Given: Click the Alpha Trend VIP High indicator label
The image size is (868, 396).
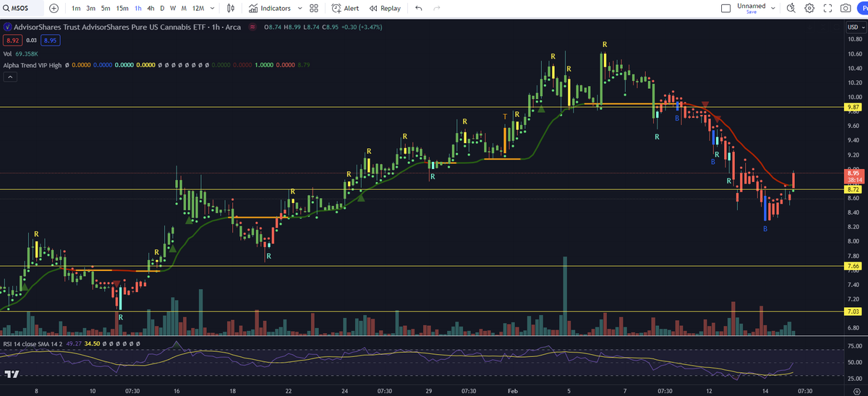Looking at the screenshot, I should click(32, 64).
